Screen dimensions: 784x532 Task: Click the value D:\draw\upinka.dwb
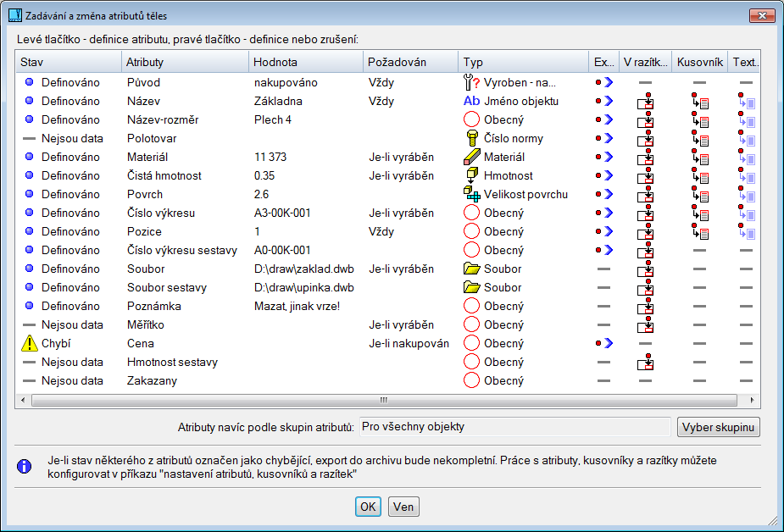pyautogui.click(x=304, y=287)
